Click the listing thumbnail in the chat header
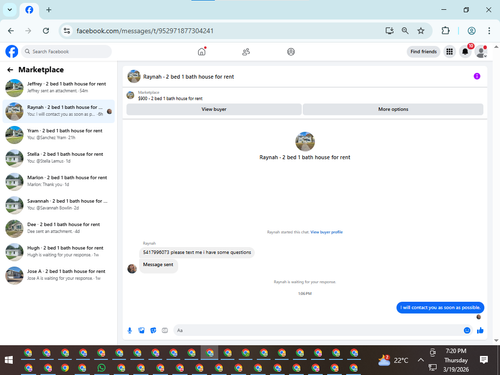The height and width of the screenshot is (375, 500). tap(134, 76)
